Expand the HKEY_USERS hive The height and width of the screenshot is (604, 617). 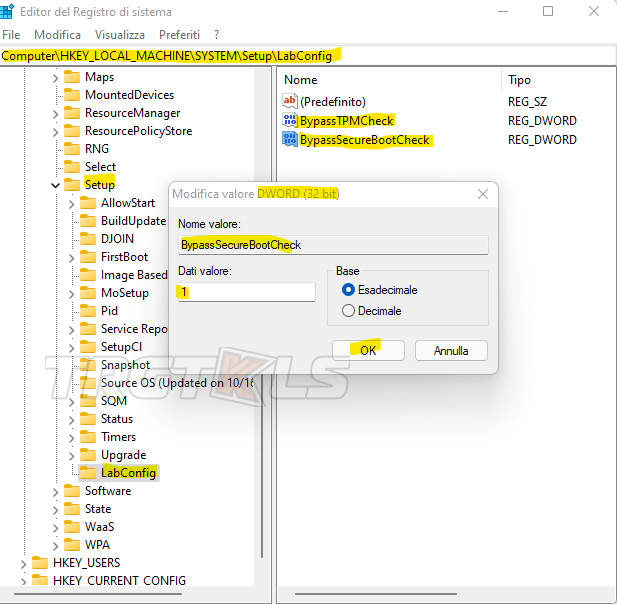[x=23, y=563]
